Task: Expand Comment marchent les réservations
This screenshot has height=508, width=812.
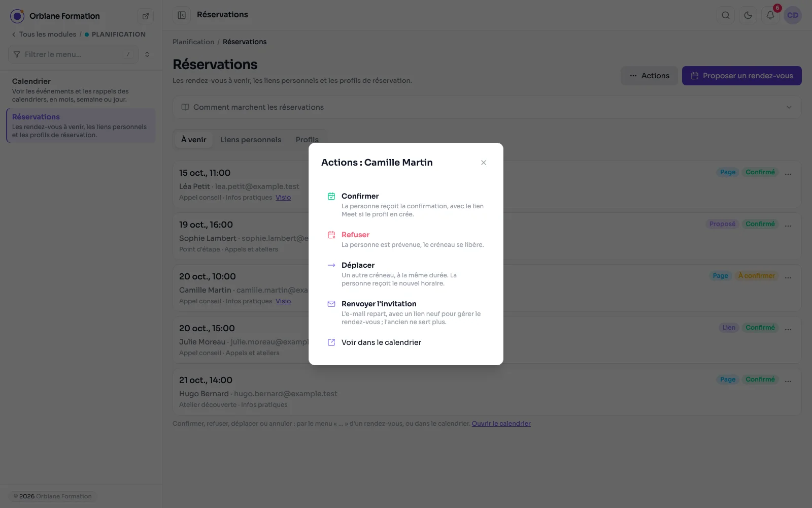Action: click(x=487, y=107)
